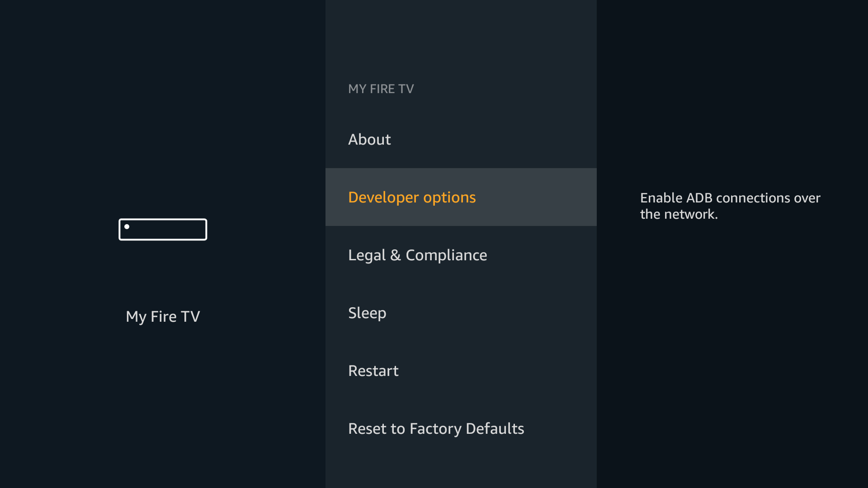Click the word Defaults in the last entry
The width and height of the screenshot is (868, 488).
pos(495,429)
